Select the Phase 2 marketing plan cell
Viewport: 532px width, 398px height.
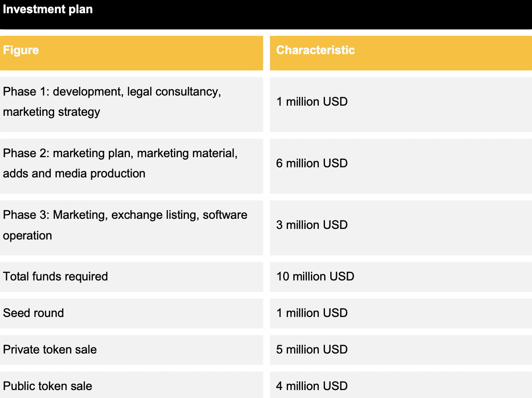[x=131, y=166]
